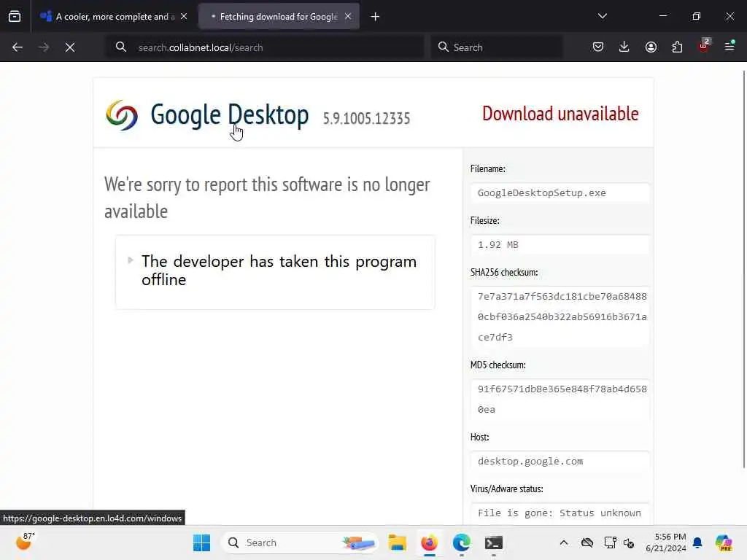Click 'We're sorry to report' heading
The height and width of the screenshot is (560, 747).
click(x=267, y=198)
